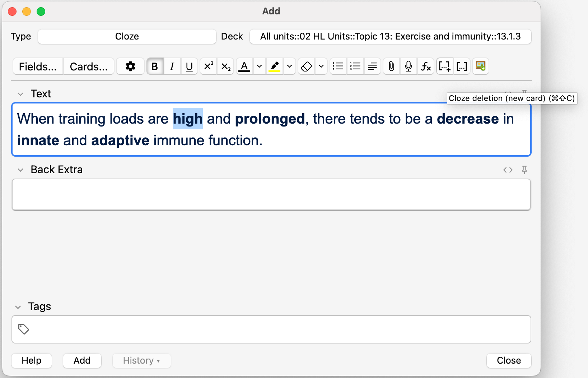
Task: Click the image occlusion icon
Action: pyautogui.click(x=480, y=66)
